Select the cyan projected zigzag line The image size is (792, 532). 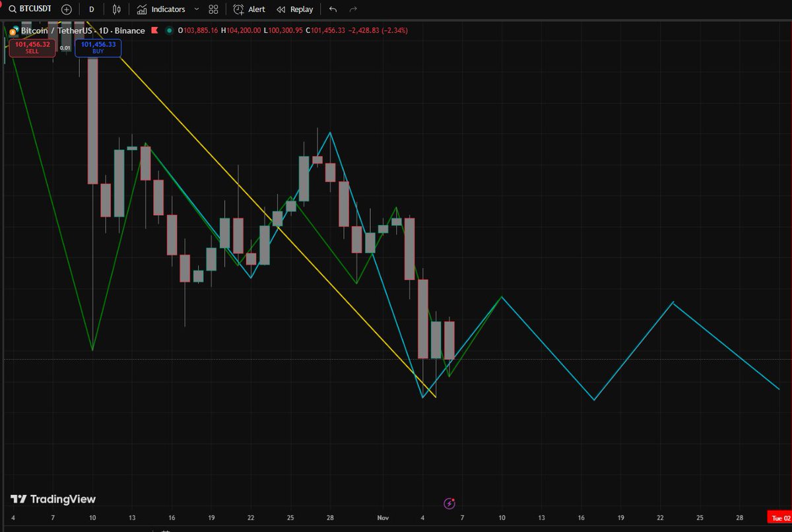(x=634, y=350)
